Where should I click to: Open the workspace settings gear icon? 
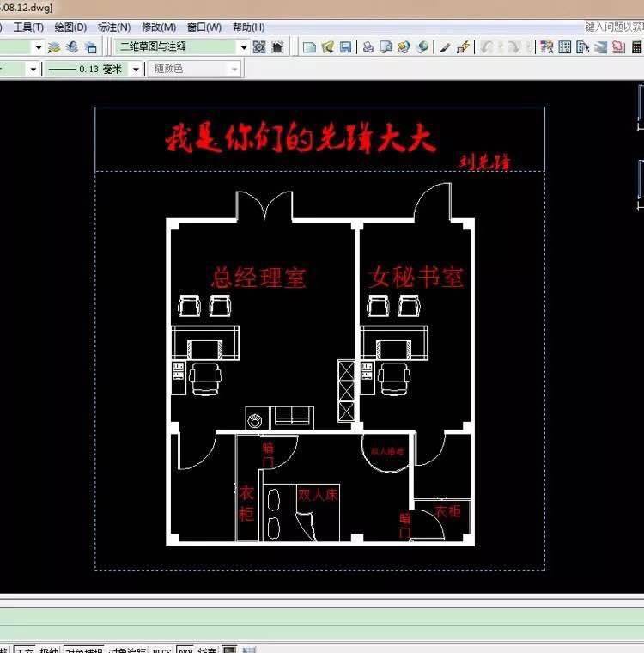click(259, 47)
